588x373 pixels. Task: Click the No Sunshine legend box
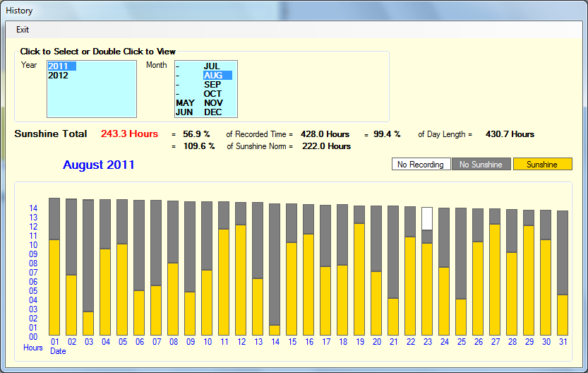(x=481, y=165)
